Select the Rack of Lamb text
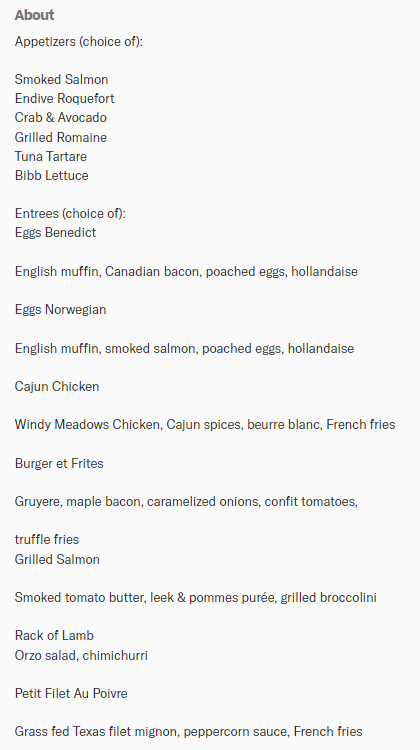 point(54,636)
